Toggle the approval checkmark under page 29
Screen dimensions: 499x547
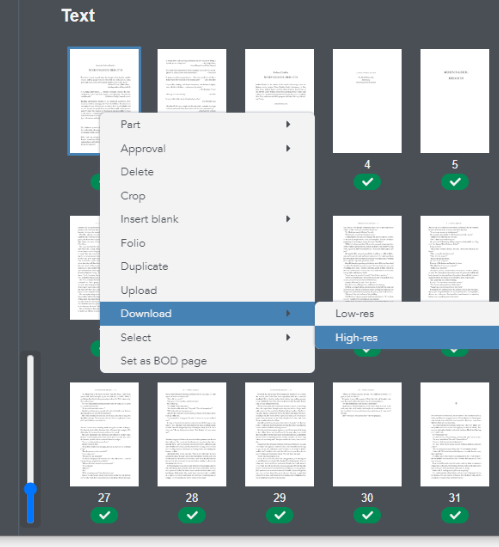pos(280,515)
